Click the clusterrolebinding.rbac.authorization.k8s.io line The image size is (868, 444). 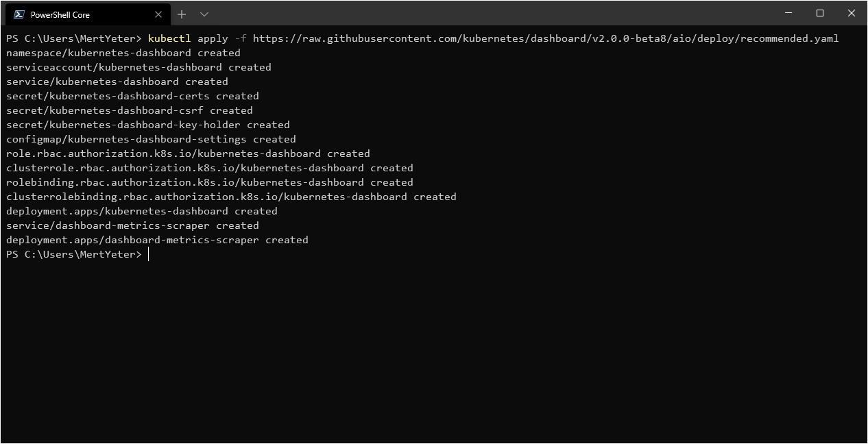pos(231,197)
